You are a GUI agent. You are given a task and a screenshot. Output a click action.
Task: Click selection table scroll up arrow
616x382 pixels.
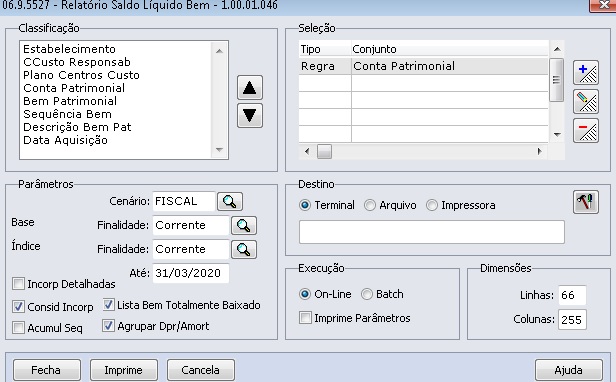pyautogui.click(x=557, y=49)
